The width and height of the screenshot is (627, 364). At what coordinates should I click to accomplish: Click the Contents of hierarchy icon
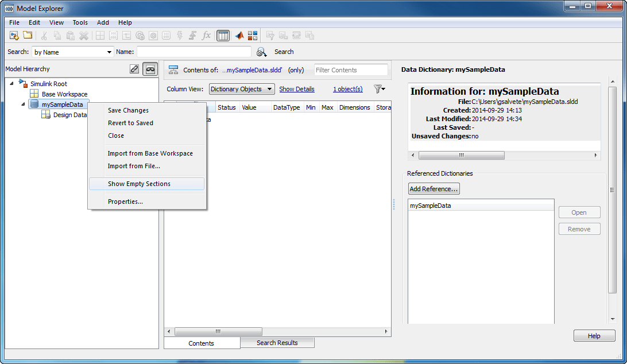pyautogui.click(x=173, y=70)
